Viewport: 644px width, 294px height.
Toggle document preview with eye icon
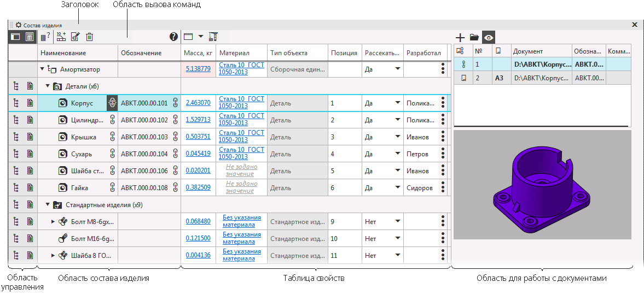click(489, 38)
